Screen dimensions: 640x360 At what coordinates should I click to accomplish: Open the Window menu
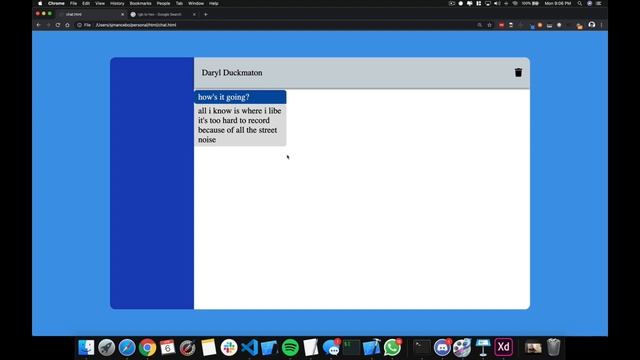pyautogui.click(x=196, y=3)
